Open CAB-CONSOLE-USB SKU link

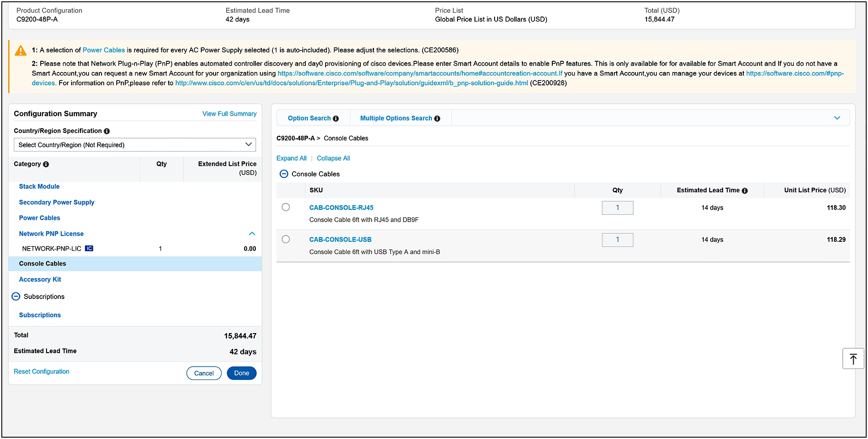(340, 240)
